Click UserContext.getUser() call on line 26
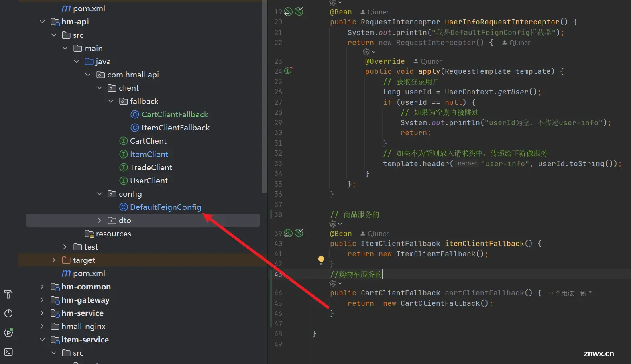The image size is (631, 364). pyautogui.click(x=491, y=92)
